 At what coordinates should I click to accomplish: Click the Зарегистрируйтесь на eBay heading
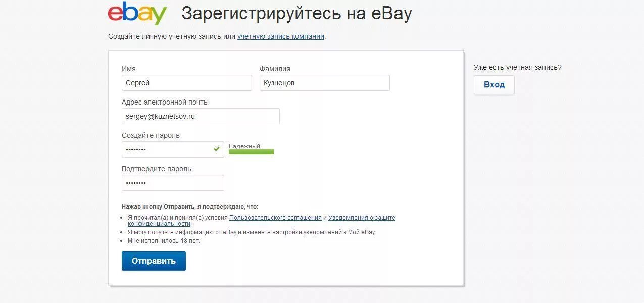click(296, 14)
